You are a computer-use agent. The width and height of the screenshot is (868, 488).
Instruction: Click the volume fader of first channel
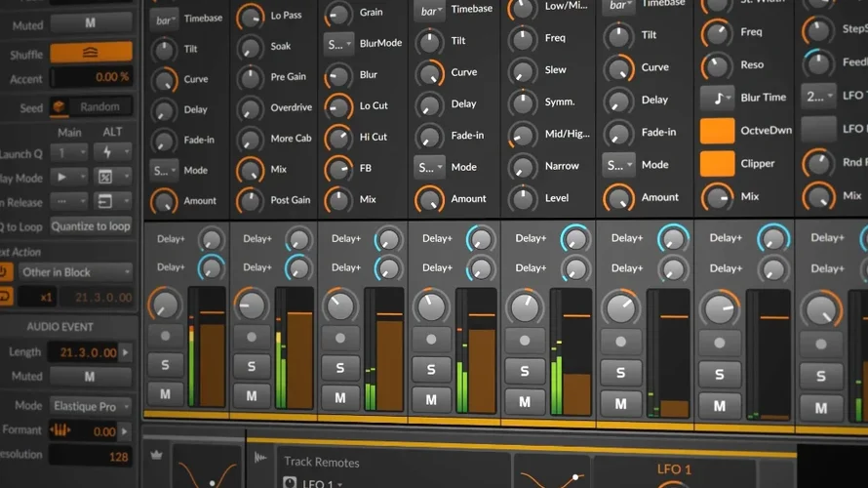pos(212,346)
